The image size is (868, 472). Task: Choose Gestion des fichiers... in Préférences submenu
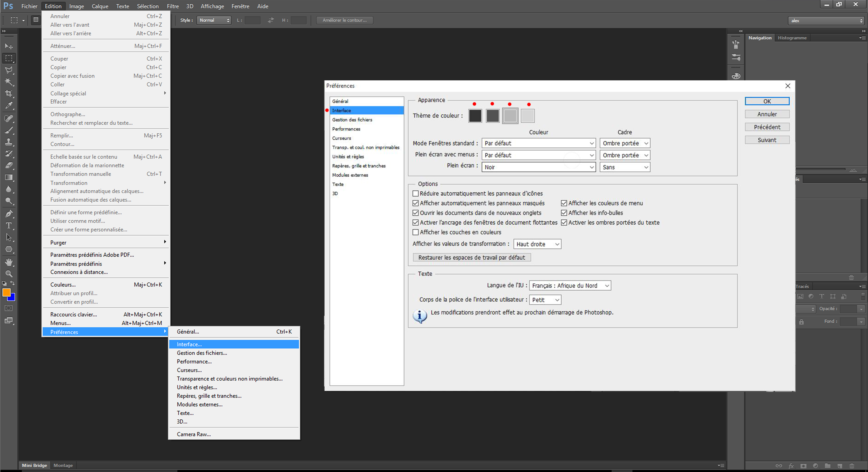pyautogui.click(x=234, y=353)
